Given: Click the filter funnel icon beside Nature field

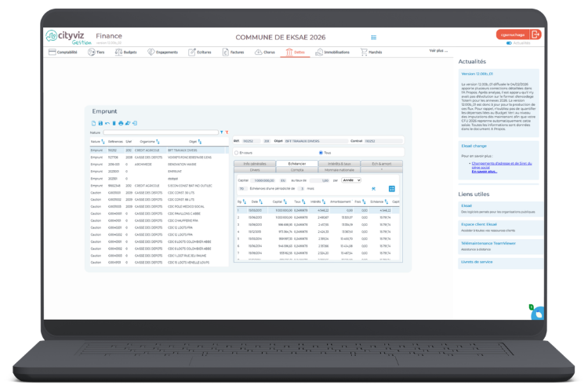Looking at the screenshot, I should pos(222,132).
